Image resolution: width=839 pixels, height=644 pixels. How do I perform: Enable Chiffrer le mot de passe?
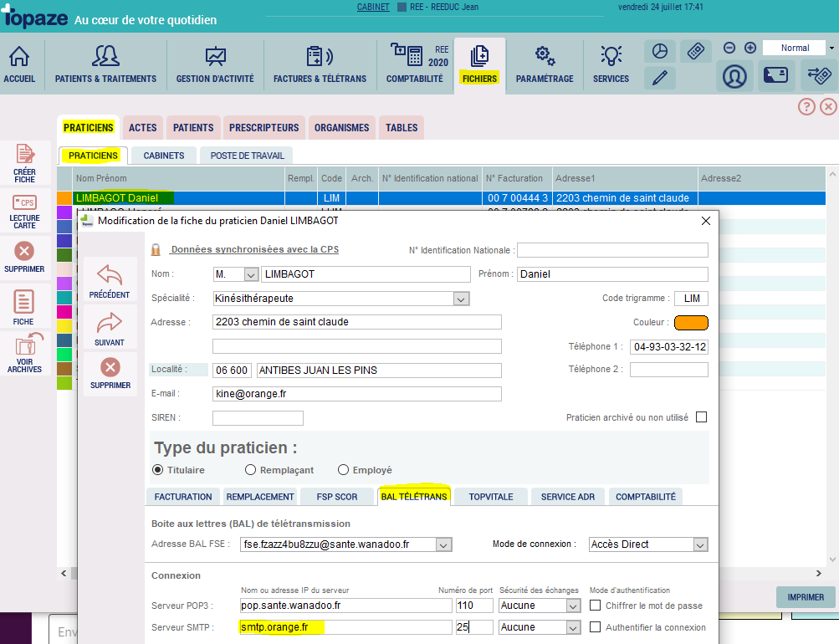tap(595, 605)
